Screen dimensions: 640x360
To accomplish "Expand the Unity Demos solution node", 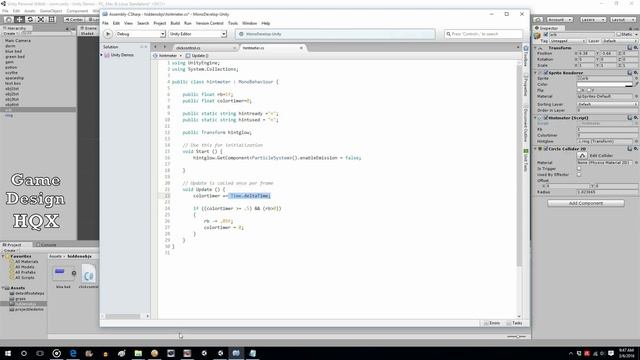I will click(102, 55).
